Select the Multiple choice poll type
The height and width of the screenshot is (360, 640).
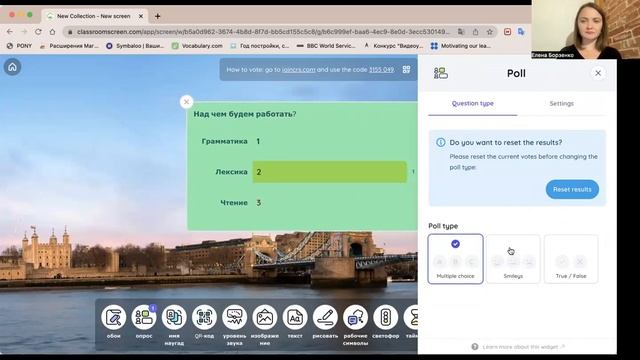point(456,259)
